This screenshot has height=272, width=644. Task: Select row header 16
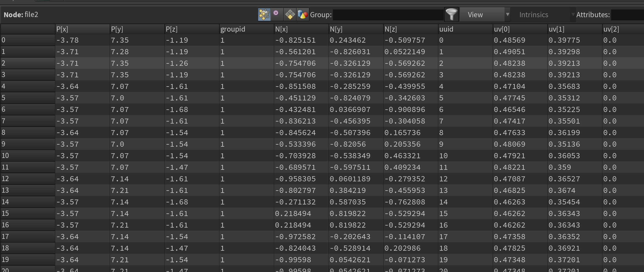(x=28, y=225)
